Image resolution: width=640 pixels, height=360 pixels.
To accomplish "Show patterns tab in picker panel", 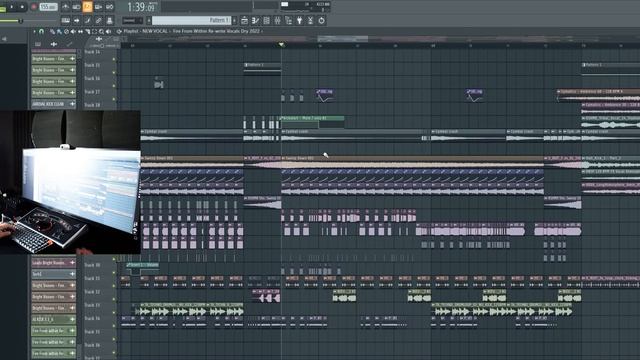I will 38,44.
